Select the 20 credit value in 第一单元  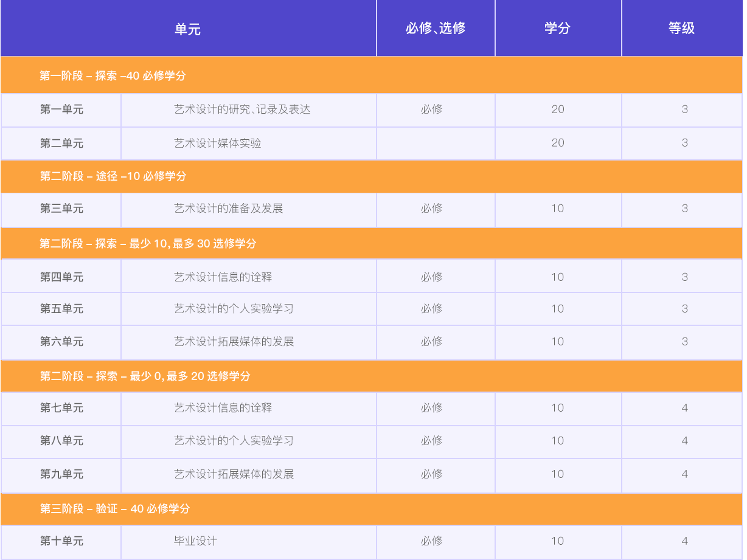point(558,110)
